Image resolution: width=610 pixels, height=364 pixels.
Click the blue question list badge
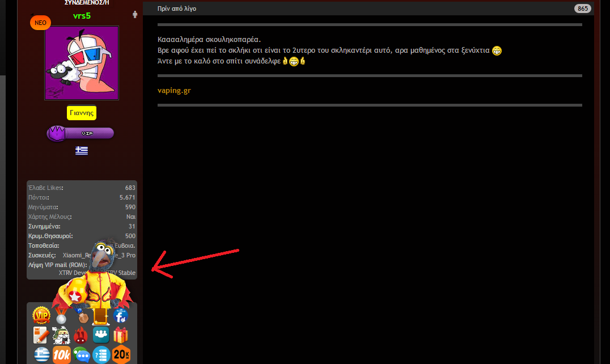pos(101,355)
